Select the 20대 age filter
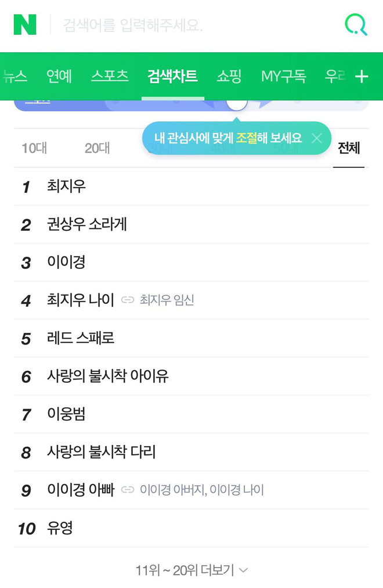Image resolution: width=383 pixels, height=588 pixels. [97, 148]
